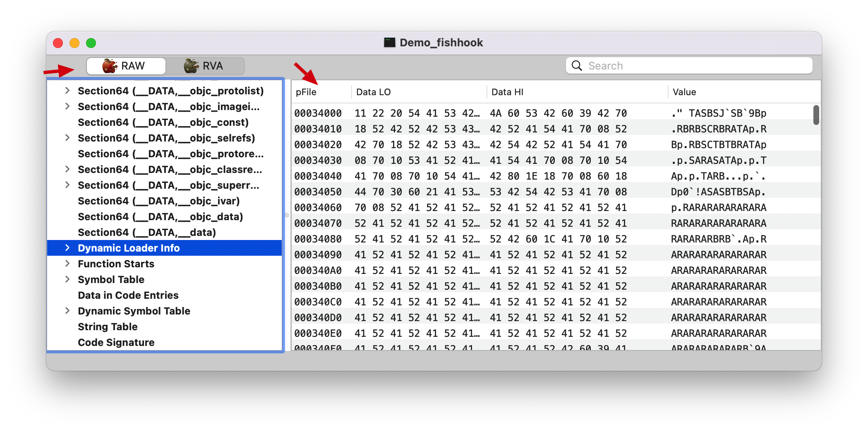The height and width of the screenshot is (432, 868).
Task: Select Dynamic Loader Info item
Action: tap(165, 248)
